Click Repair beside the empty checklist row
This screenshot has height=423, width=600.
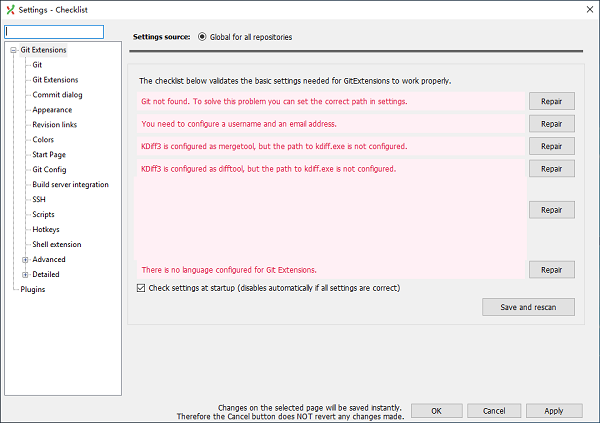551,210
